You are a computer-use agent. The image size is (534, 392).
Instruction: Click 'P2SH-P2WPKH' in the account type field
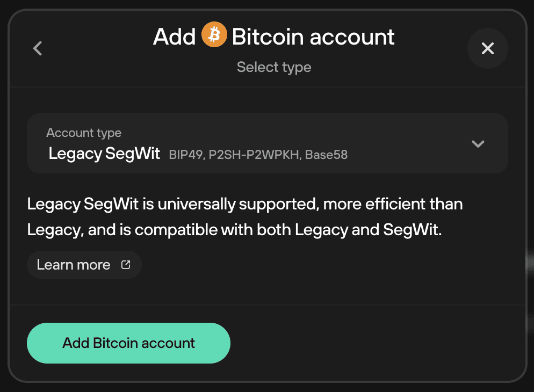click(x=255, y=155)
